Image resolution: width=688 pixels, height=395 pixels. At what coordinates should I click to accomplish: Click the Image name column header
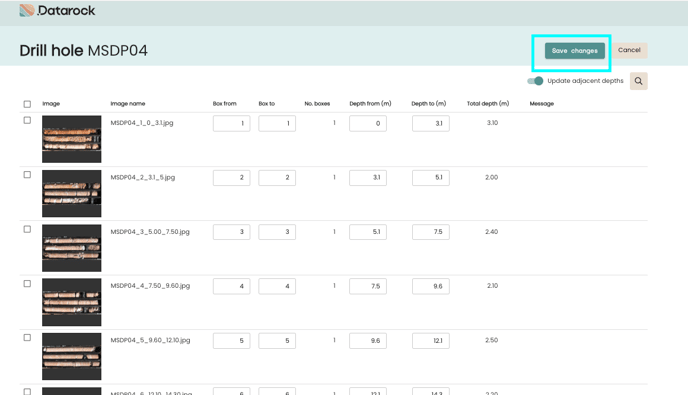[x=128, y=104]
